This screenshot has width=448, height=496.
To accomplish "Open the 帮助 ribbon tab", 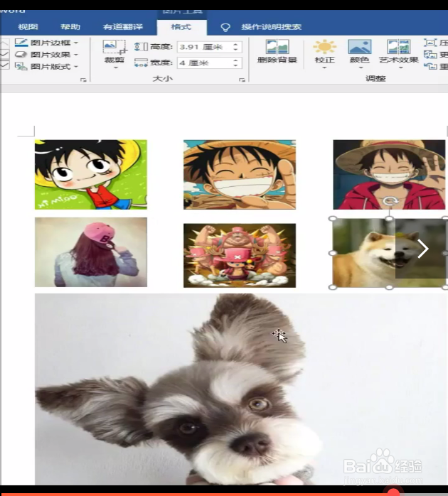I will 70,27.
